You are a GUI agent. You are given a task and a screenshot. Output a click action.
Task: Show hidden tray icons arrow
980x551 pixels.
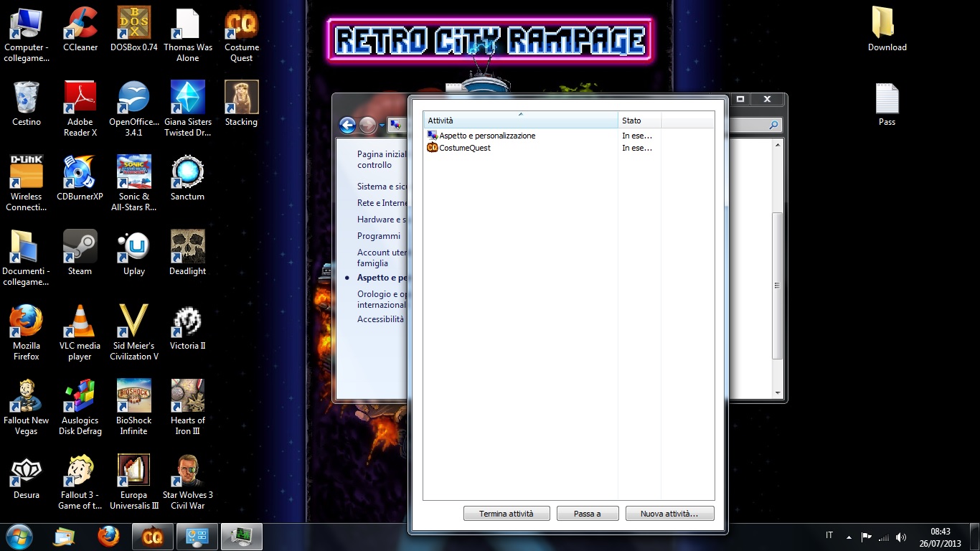pos(849,537)
